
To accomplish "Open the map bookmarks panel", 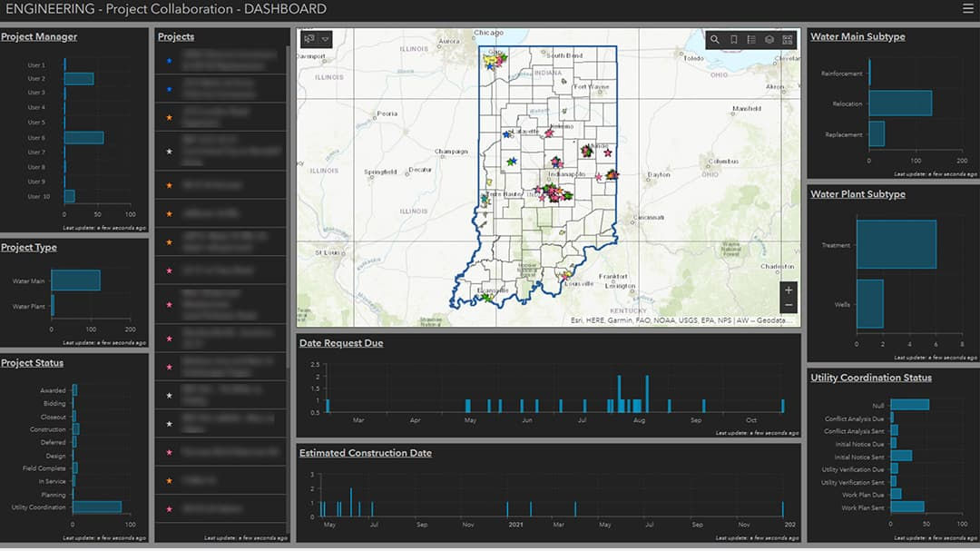I will click(x=733, y=40).
